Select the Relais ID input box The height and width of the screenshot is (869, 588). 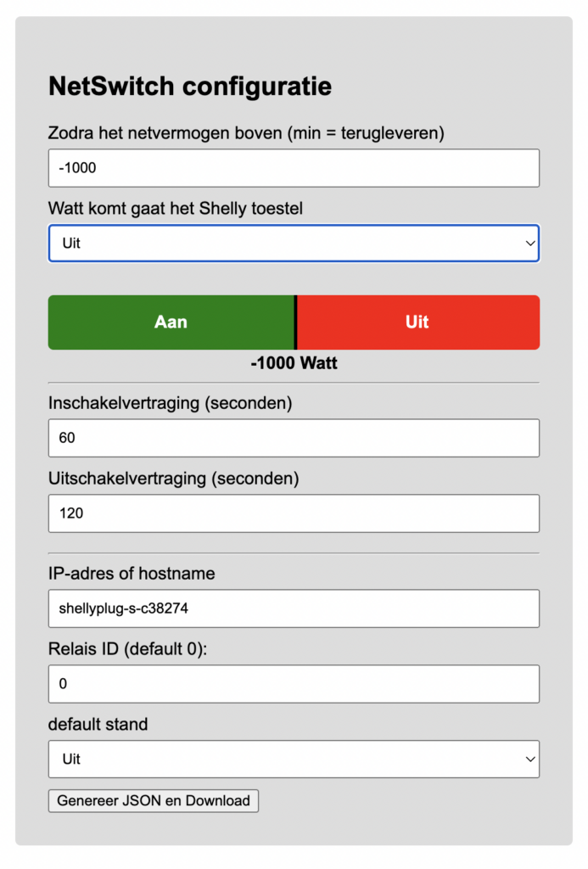294,684
